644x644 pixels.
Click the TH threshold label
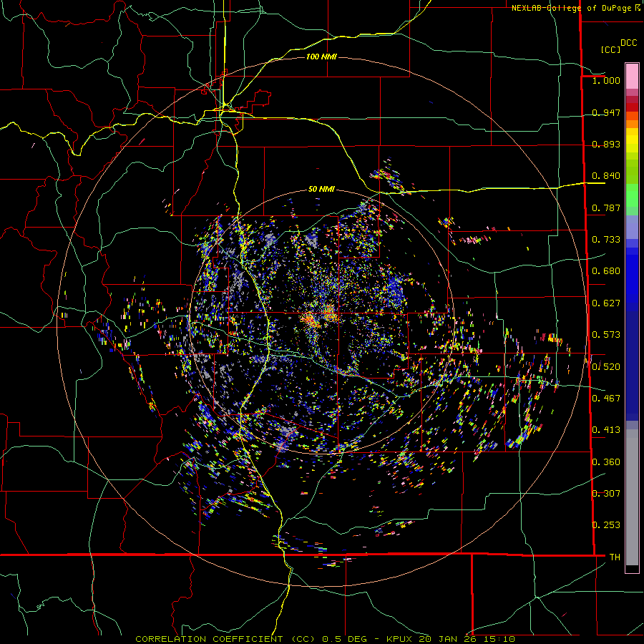[x=615, y=557]
